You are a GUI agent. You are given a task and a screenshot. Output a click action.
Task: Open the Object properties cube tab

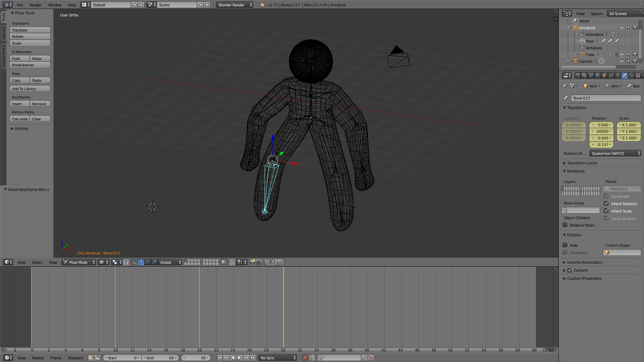[x=604, y=75]
